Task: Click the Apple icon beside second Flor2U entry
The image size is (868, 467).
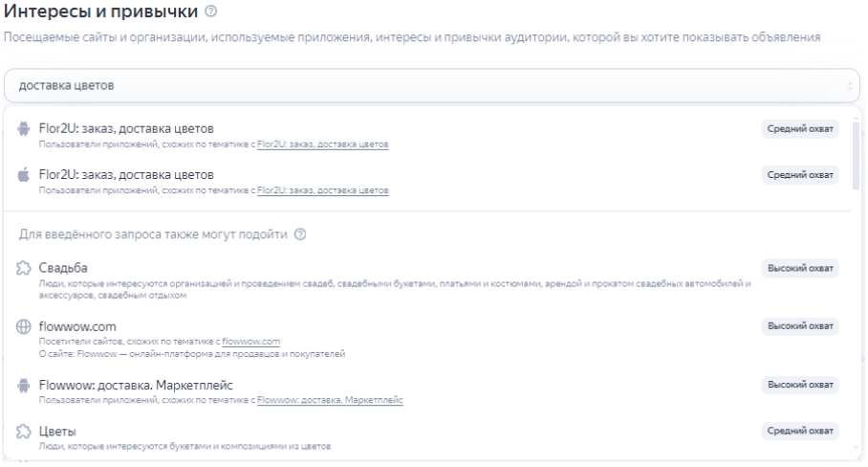Action: point(24,174)
